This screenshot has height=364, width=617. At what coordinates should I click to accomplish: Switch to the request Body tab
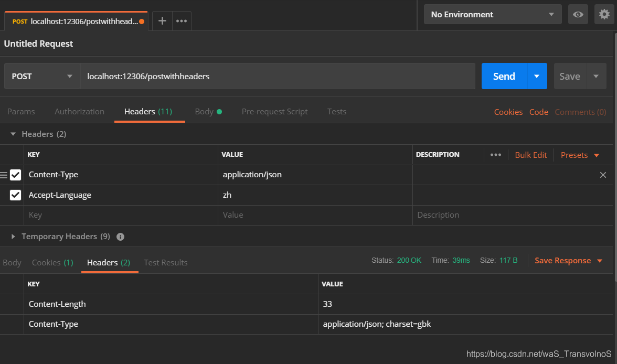click(208, 112)
